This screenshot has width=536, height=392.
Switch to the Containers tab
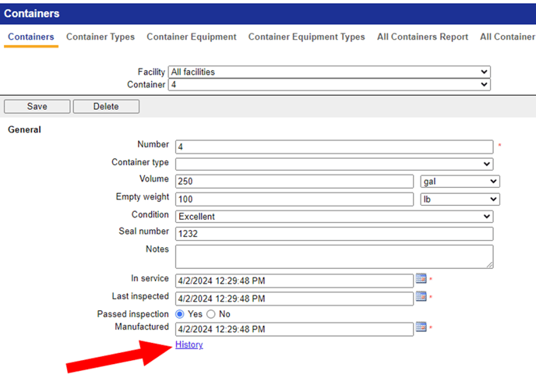click(31, 37)
